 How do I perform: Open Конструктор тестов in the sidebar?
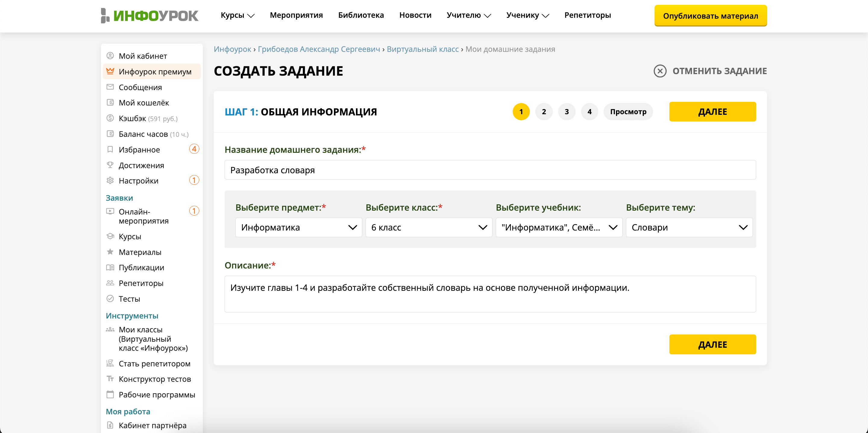(x=155, y=379)
